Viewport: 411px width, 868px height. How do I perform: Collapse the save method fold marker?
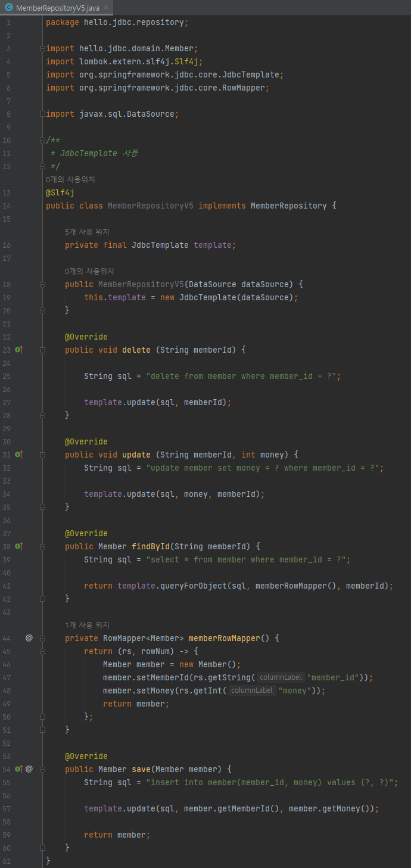(x=42, y=769)
